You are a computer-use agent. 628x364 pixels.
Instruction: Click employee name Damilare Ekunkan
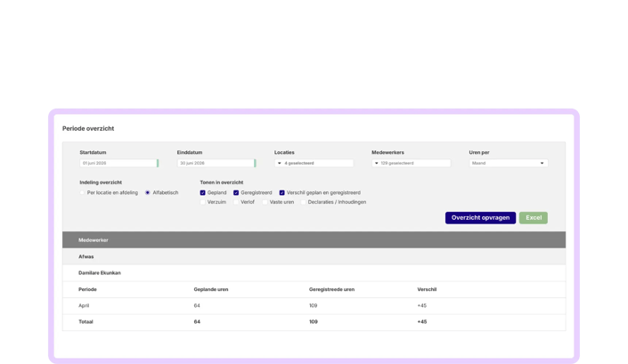point(100,273)
